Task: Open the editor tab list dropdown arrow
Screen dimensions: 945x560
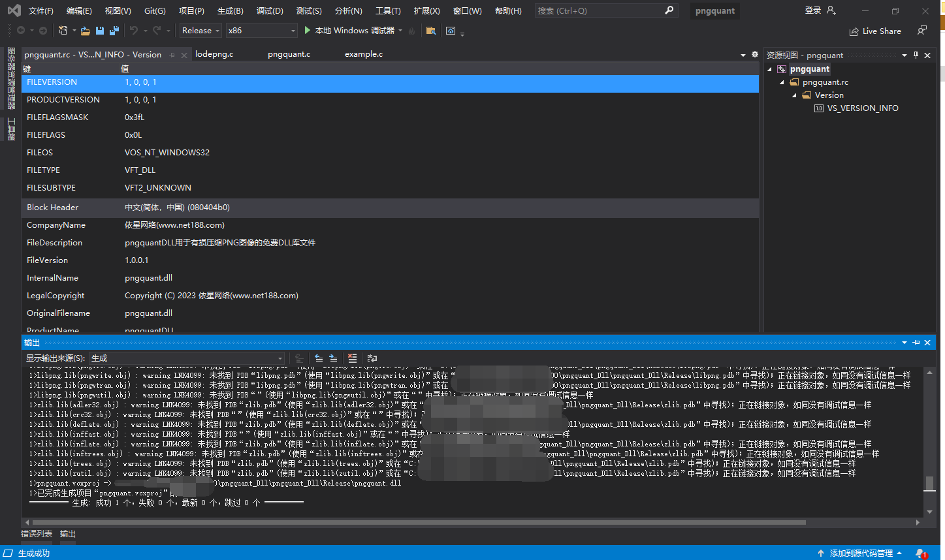Action: click(x=743, y=55)
